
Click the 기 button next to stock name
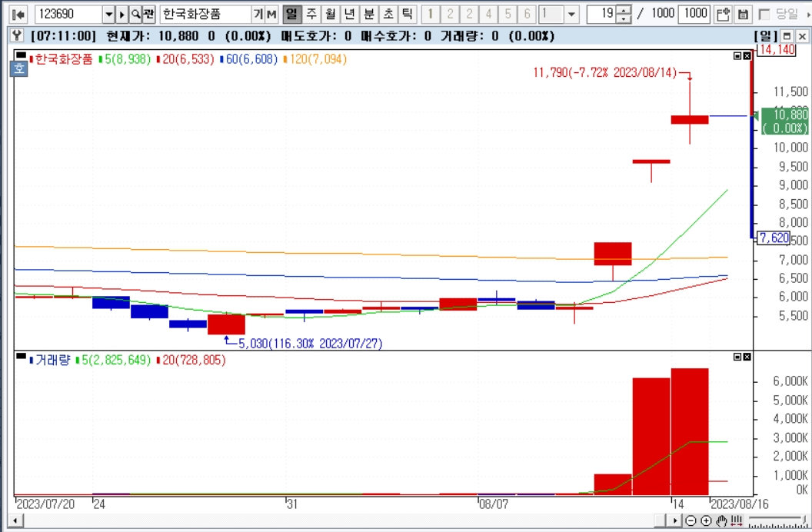click(258, 15)
